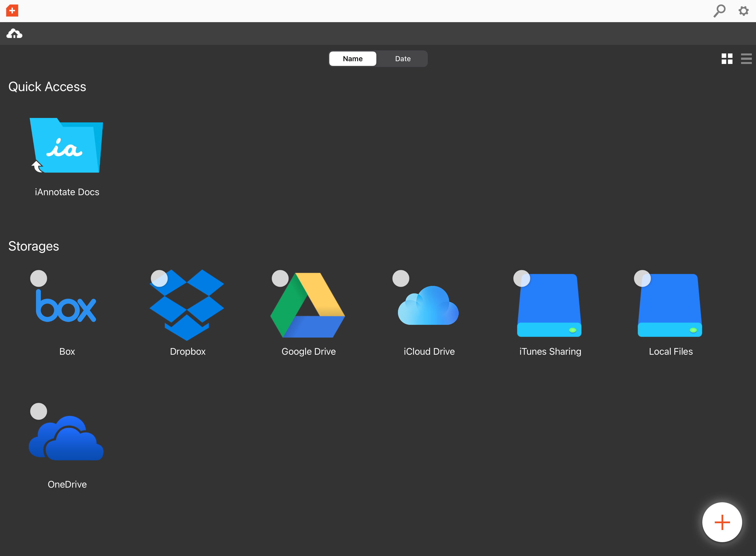This screenshot has height=556, width=756.
Task: Switch to list view
Action: click(746, 59)
